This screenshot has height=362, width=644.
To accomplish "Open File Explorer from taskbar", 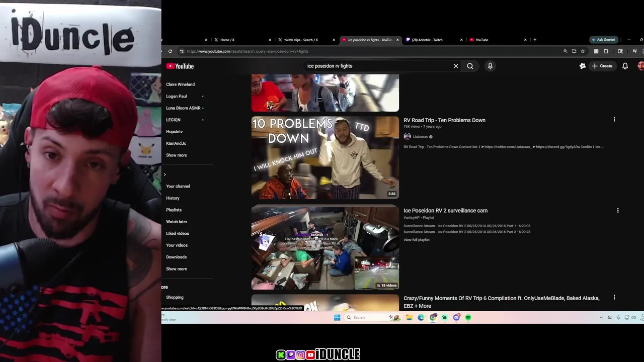I will [409, 317].
